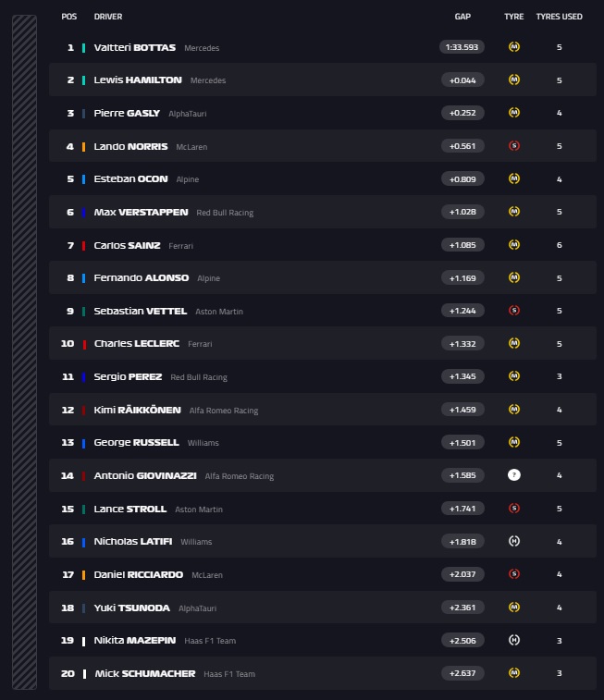This screenshot has width=604, height=700.
Task: Click Pierre Gasly's +0.252 gap badge
Action: pos(462,113)
